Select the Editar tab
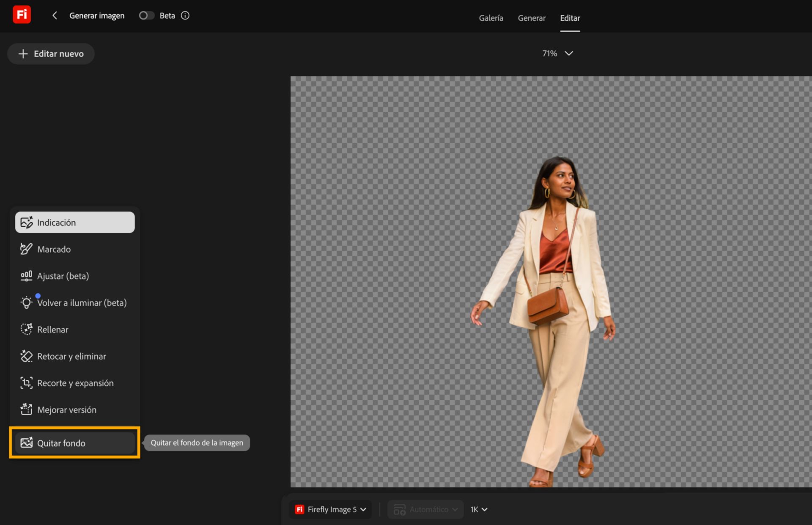This screenshot has height=525, width=812. click(570, 18)
